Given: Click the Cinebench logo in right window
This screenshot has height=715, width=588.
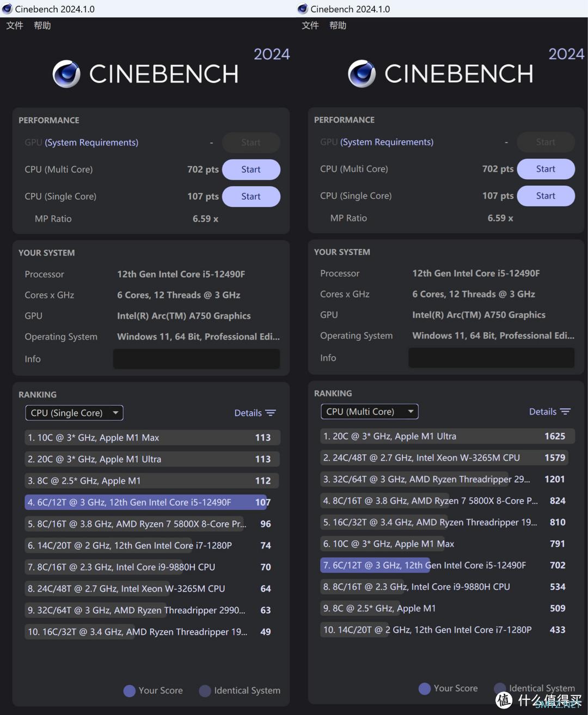Looking at the screenshot, I should click(x=362, y=74).
